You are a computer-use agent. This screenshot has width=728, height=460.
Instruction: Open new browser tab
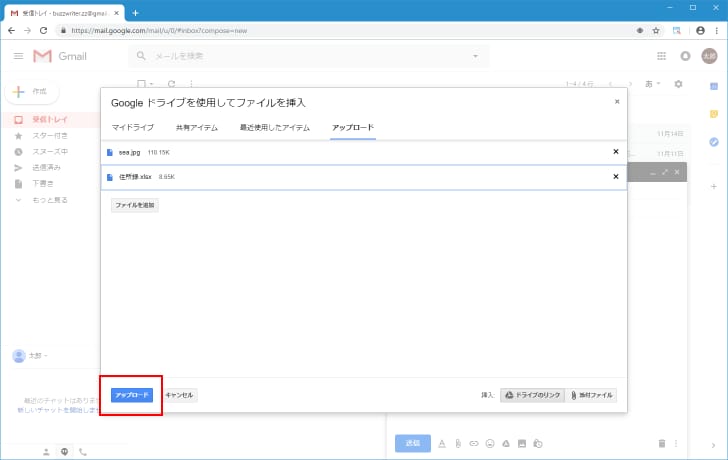(x=135, y=13)
